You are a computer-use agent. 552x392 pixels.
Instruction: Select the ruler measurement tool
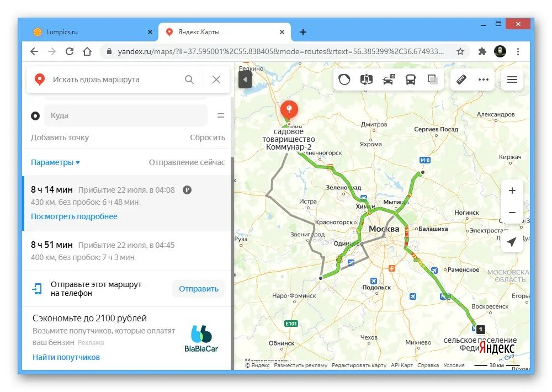pos(461,80)
